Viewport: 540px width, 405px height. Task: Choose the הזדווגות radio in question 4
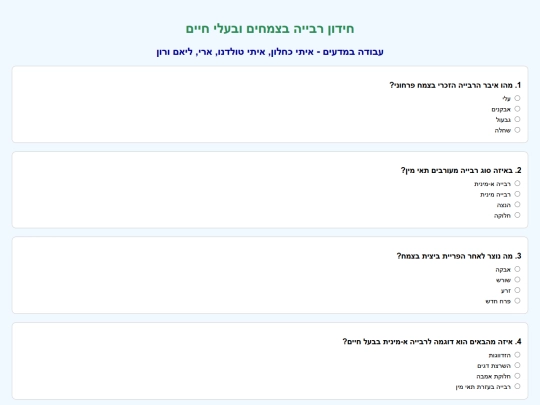click(517, 355)
